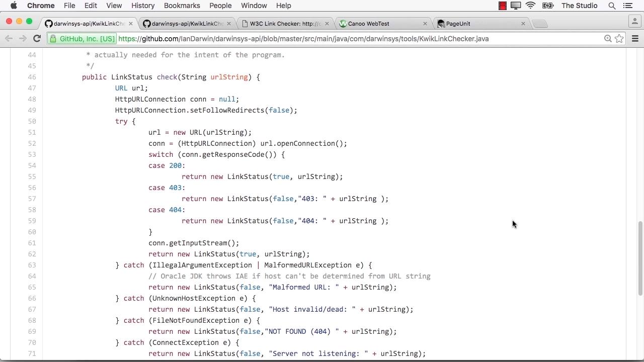Viewport: 644px width, 362px height.
Task: Open the Chrome app menu
Action: click(41, 6)
